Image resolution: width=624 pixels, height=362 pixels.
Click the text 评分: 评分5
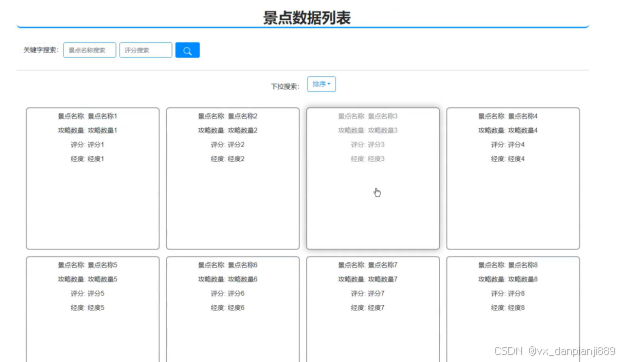(x=88, y=294)
